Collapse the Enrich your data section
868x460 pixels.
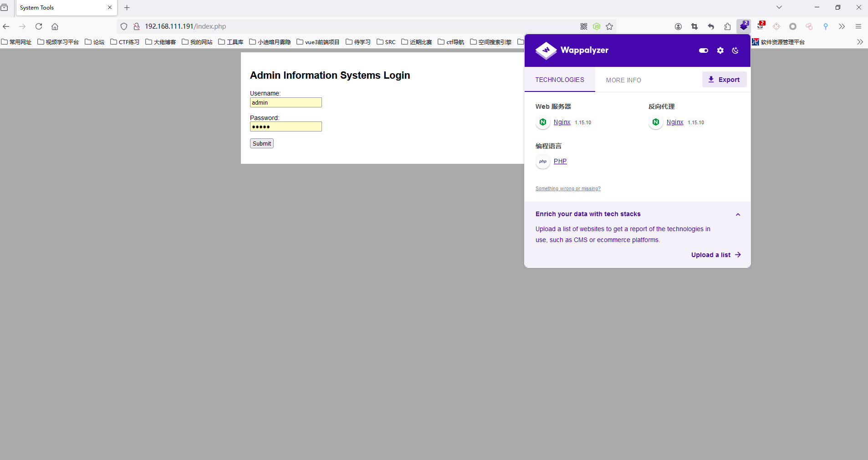[738, 214]
